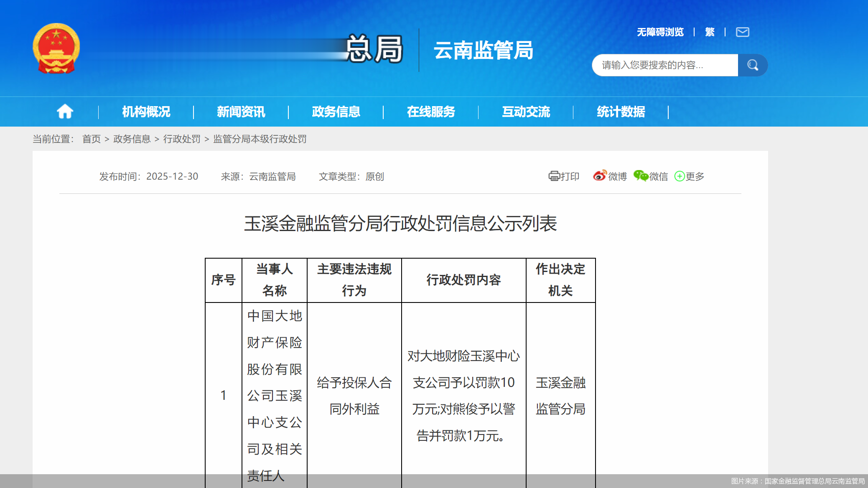Go to 在线服务 section
868x488 pixels.
[431, 112]
